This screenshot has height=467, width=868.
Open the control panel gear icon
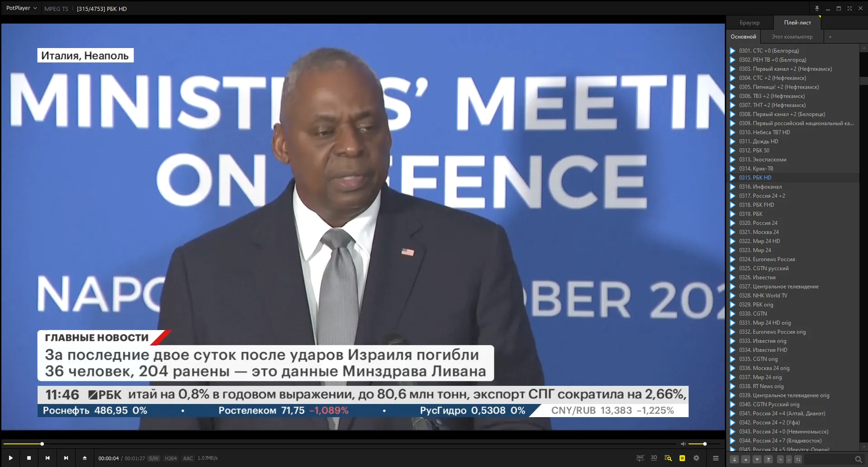696,458
